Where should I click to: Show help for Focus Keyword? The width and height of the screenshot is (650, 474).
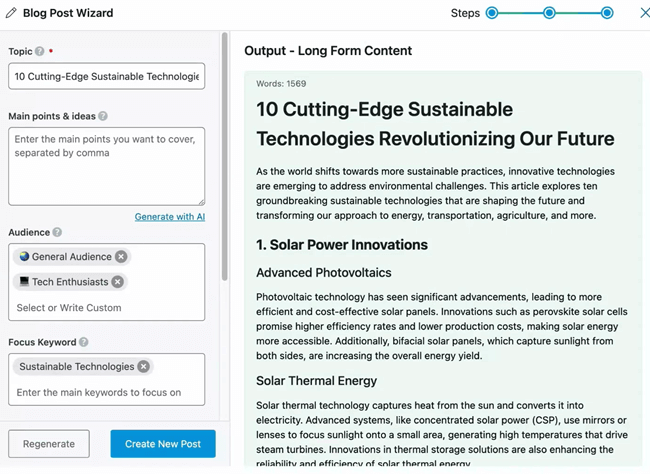tap(84, 342)
